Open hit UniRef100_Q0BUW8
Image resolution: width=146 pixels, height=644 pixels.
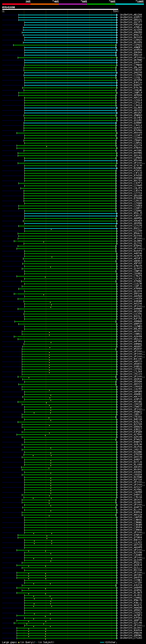pyautogui.click(x=131, y=301)
